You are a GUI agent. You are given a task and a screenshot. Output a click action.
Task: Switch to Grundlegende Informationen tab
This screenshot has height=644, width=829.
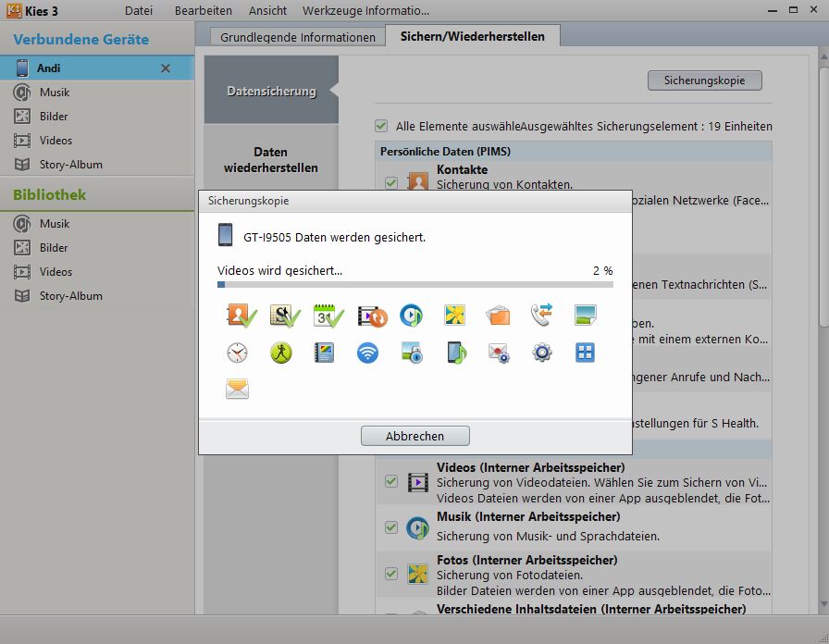coord(298,37)
